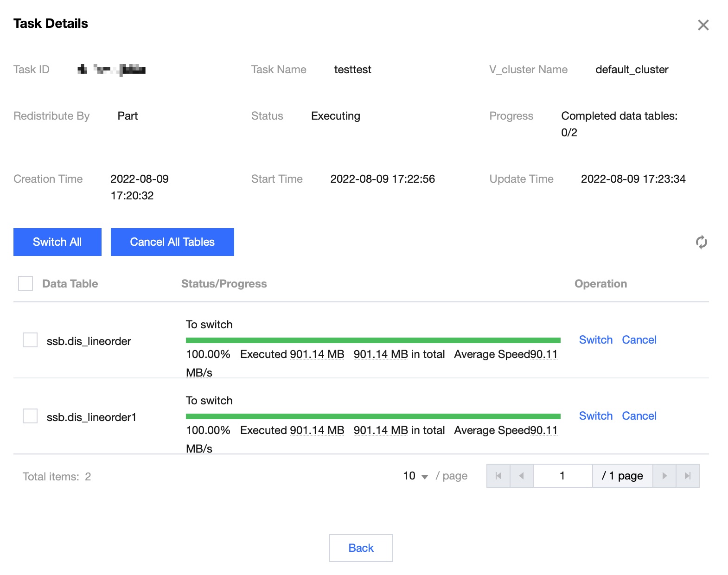Check the ssb.dis_lineorder row checkbox
Screen dimensions: 728x575
tap(30, 340)
